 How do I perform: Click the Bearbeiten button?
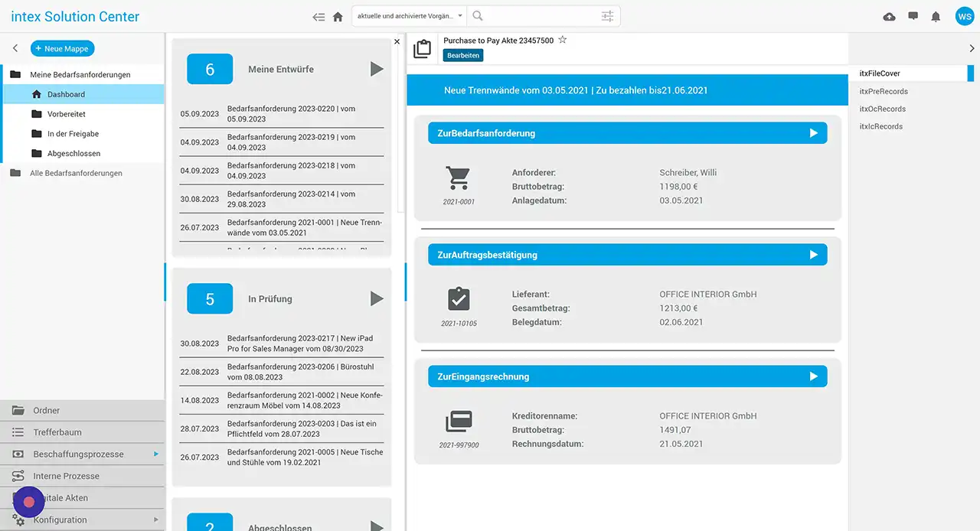[463, 55]
